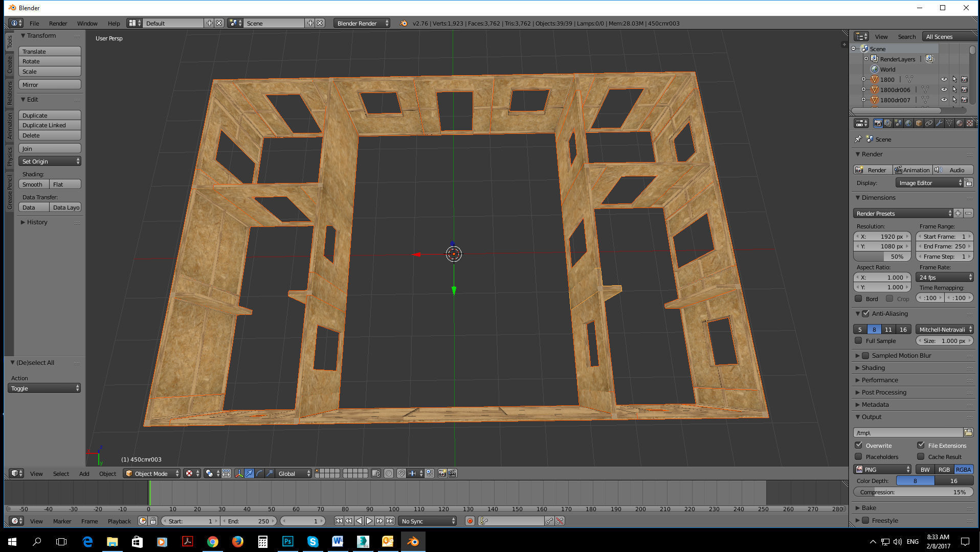Adjust the Compression 15% slider
Viewport: 980px width, 552px height.
pyautogui.click(x=913, y=492)
